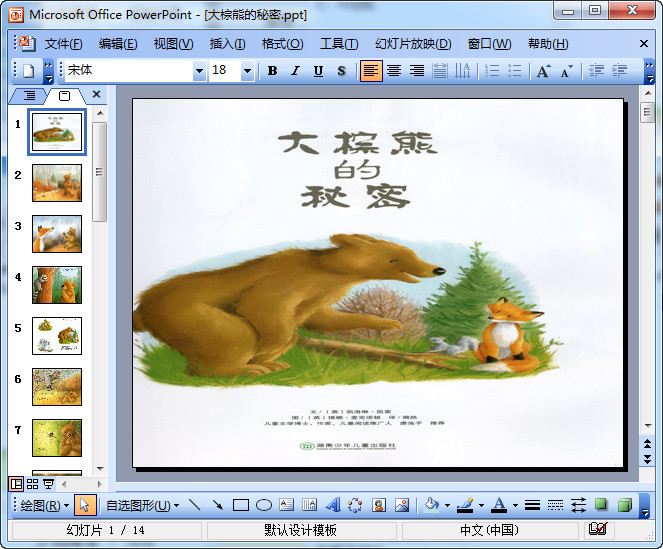Insert Picture from file
This screenshot has width=663, height=549.
[402, 505]
